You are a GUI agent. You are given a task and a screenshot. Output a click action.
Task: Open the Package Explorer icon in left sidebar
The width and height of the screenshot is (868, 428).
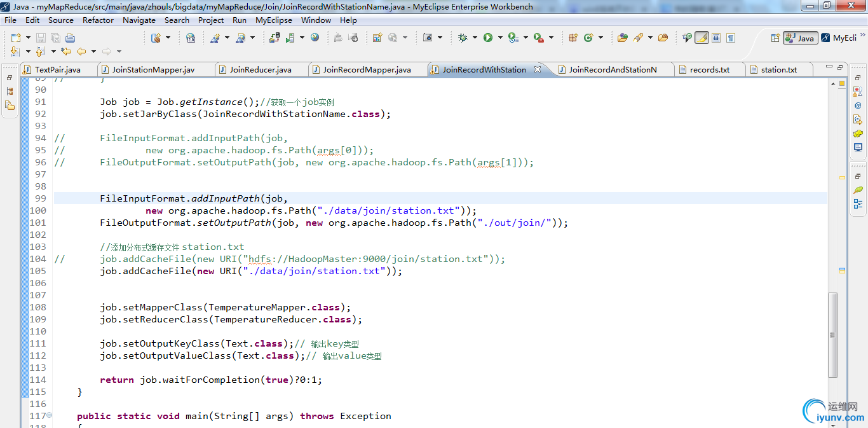tap(10, 91)
